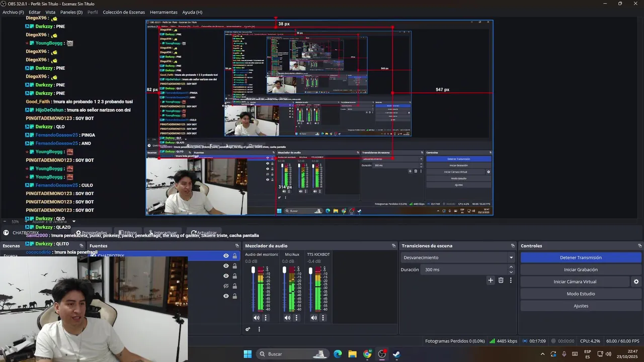The width and height of the screenshot is (644, 362).
Task: Decrease transition duration with down arrow
Action: 511,272
